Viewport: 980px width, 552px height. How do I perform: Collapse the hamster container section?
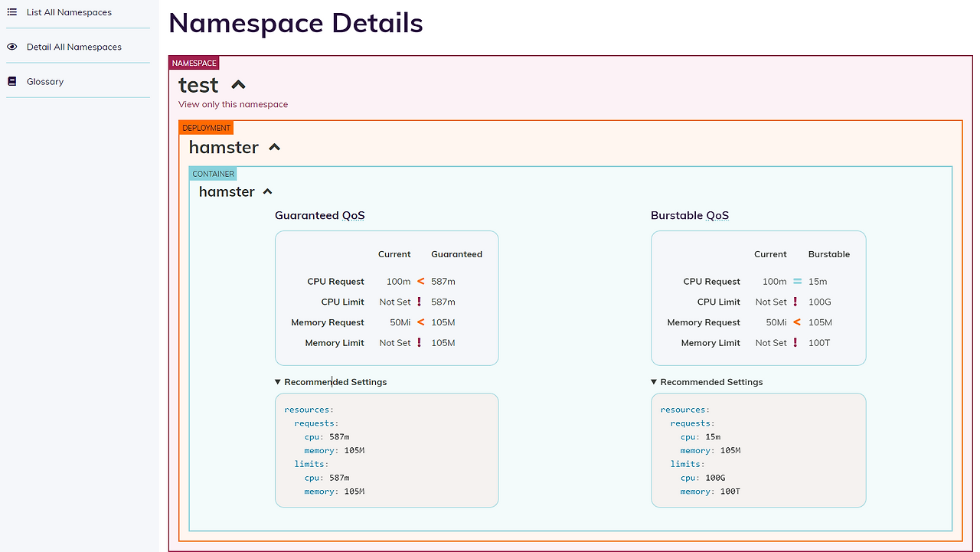[x=266, y=191]
